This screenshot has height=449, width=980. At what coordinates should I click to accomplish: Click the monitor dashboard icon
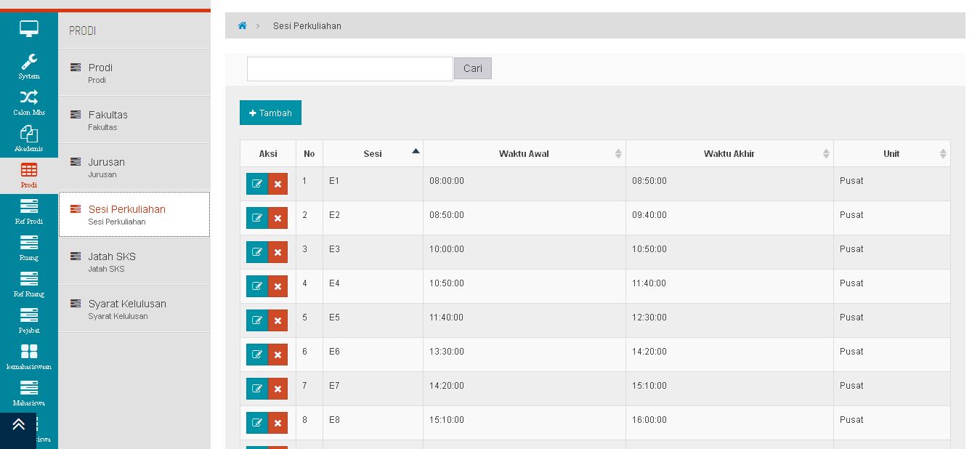coord(29,29)
